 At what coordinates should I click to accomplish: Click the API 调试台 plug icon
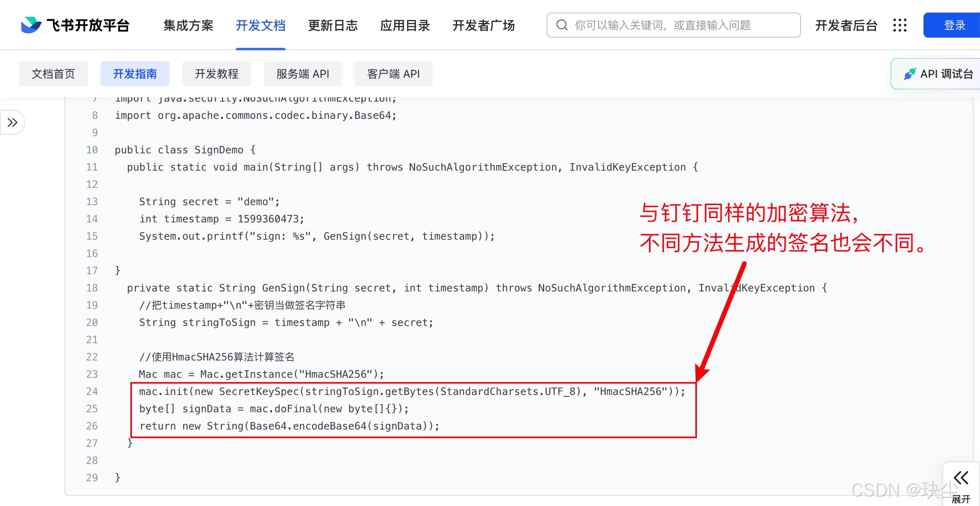(909, 74)
